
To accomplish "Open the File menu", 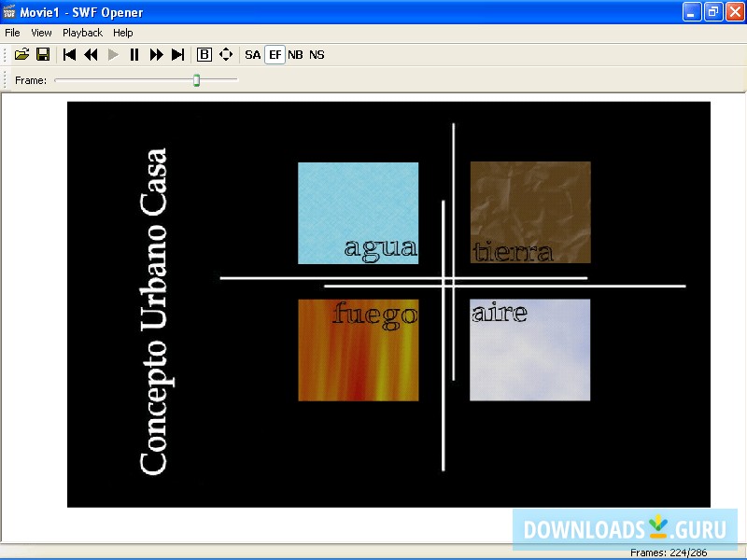I will pos(12,33).
